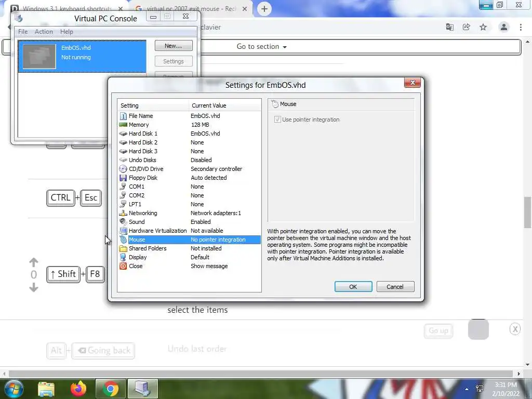Switch to virtual pc 2007 exit mouse tab
Viewport: 532px width, 399px height.
pyautogui.click(x=191, y=8)
